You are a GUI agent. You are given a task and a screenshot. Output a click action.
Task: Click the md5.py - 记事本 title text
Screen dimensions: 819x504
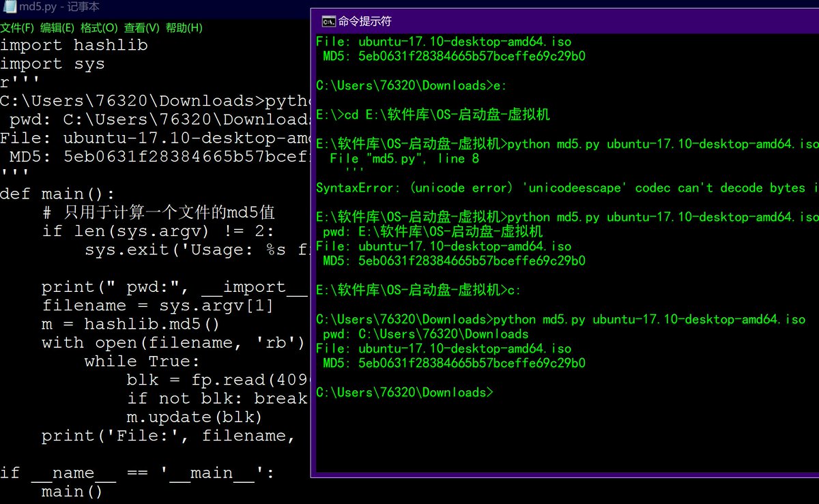[x=59, y=7]
